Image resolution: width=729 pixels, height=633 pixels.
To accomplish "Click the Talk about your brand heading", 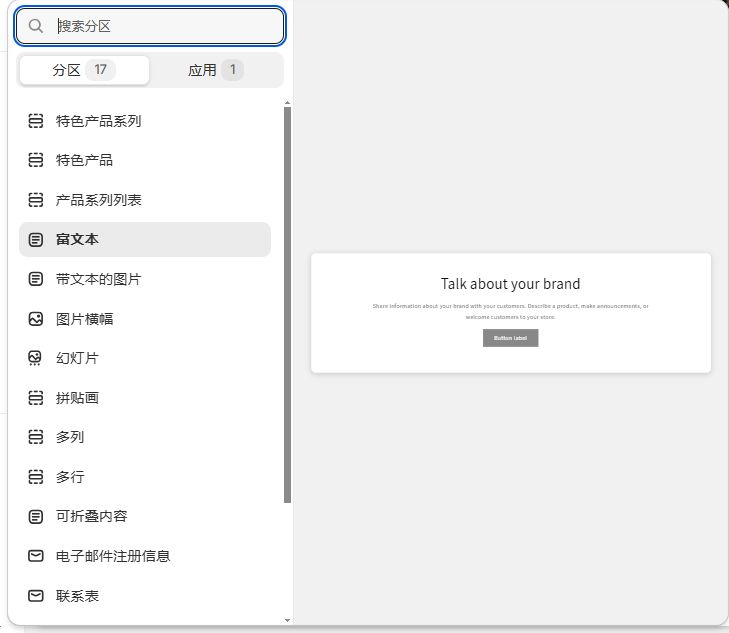I will click(510, 284).
